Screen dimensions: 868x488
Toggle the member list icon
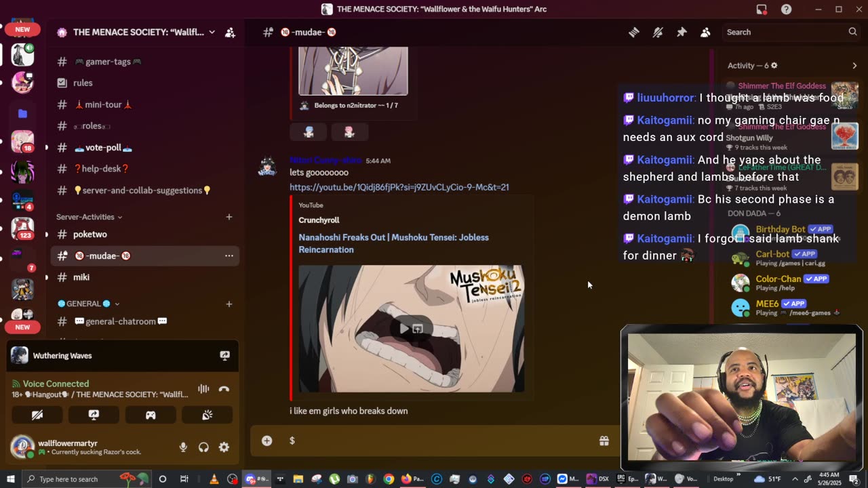coord(705,32)
